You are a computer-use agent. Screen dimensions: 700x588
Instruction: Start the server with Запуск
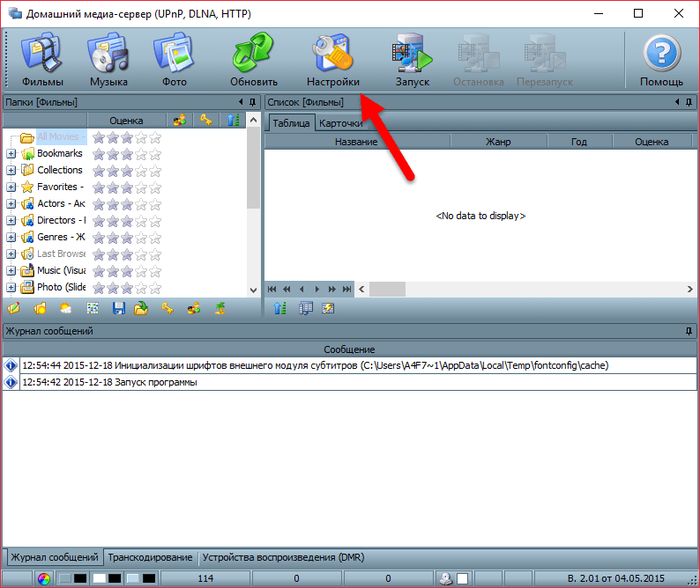(x=412, y=60)
